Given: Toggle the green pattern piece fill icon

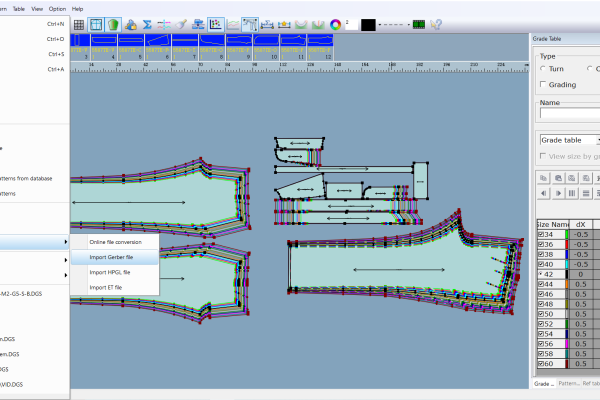Looking at the screenshot, I should pos(113,25).
